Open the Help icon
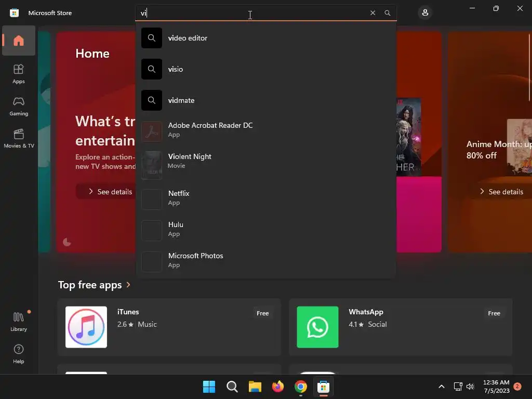The image size is (532, 399). [19, 354]
